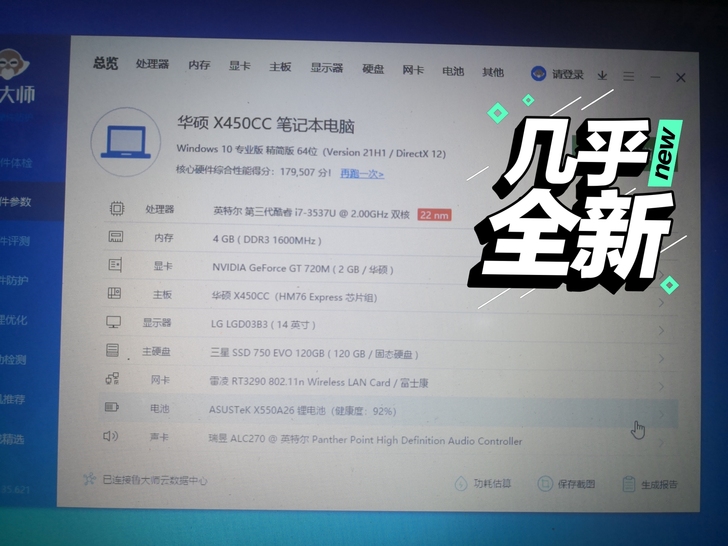Expand the 瑞昱 ALC270 sound row chevron

[661, 442]
